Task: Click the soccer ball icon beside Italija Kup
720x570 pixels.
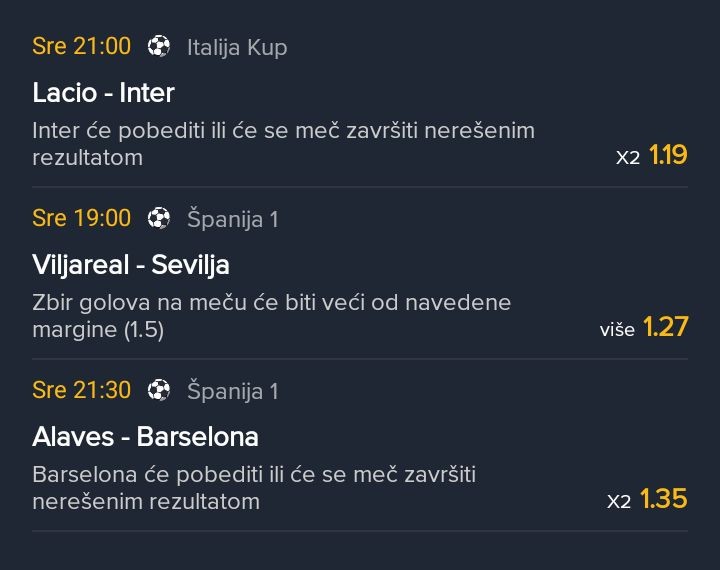Action: 158,46
